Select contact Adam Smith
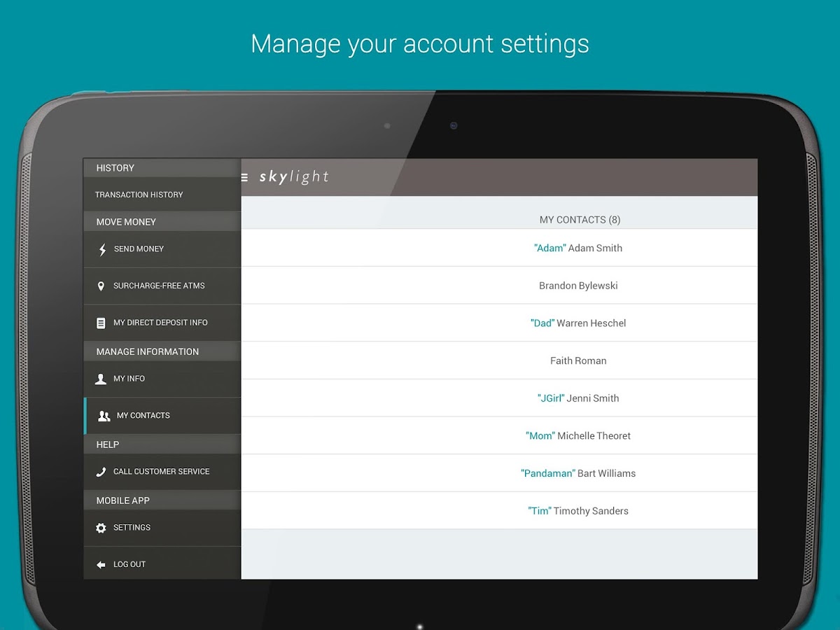This screenshot has width=840, height=630. [578, 247]
